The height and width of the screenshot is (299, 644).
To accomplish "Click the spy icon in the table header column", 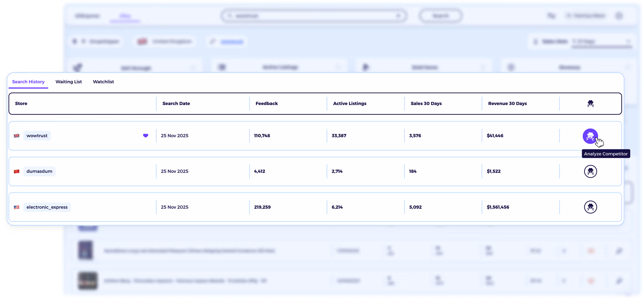I will [x=590, y=103].
